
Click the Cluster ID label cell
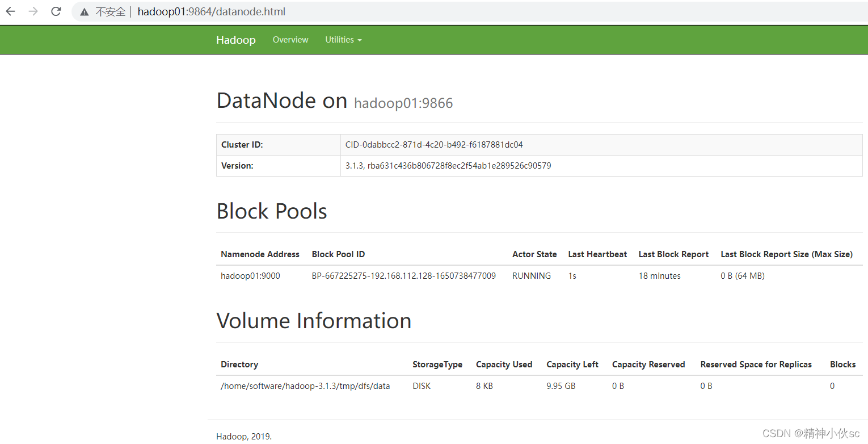(x=279, y=145)
